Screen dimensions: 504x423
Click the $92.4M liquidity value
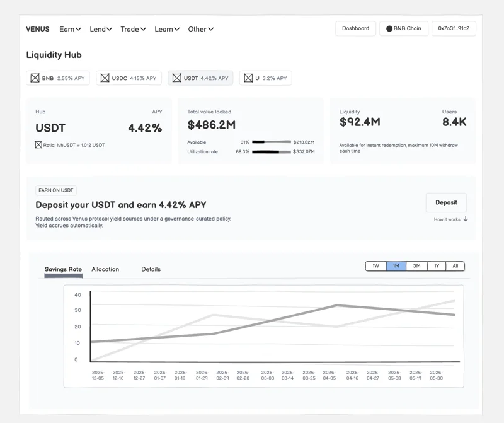coord(360,122)
